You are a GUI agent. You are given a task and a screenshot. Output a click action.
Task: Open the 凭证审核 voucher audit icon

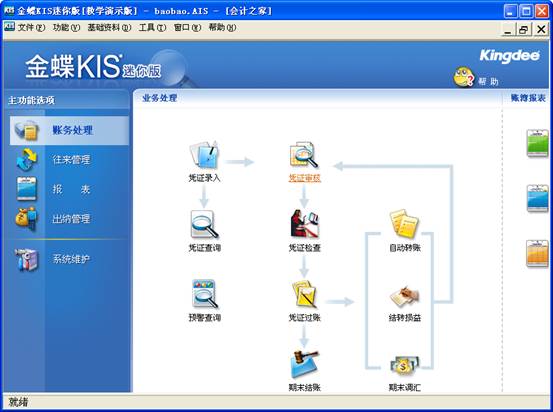(304, 154)
